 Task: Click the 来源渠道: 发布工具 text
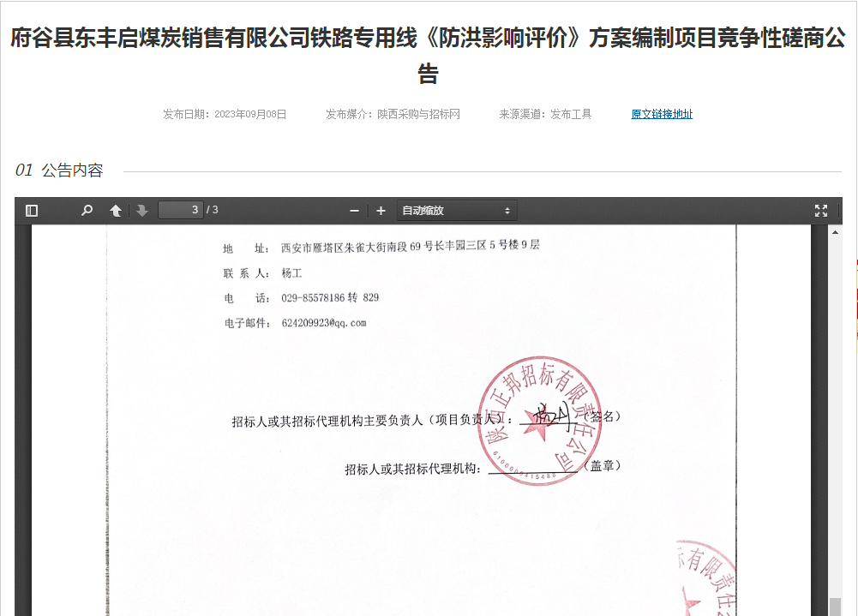click(545, 114)
